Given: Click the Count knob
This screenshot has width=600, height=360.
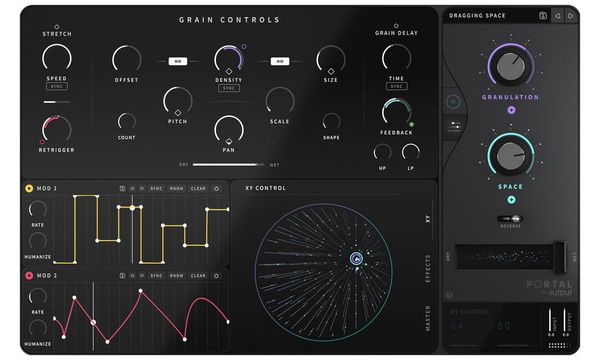Looking at the screenshot, I should pos(127,122).
